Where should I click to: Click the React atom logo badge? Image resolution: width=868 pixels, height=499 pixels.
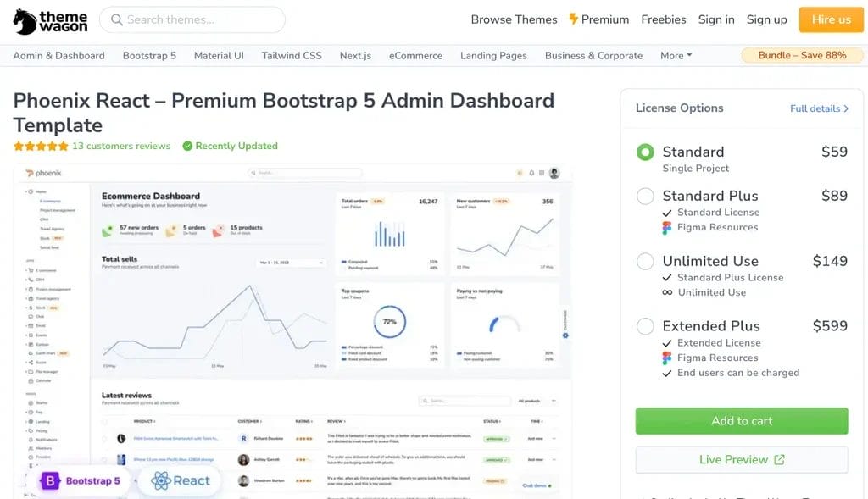click(x=161, y=480)
